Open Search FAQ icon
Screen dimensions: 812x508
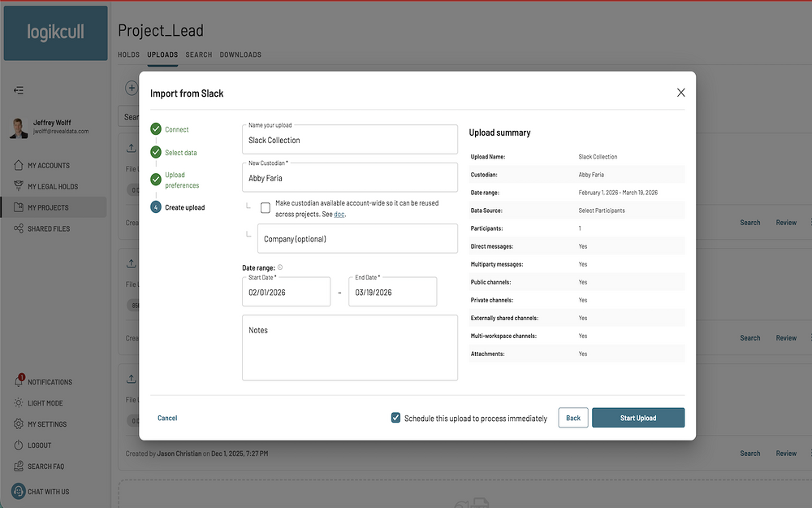click(x=19, y=466)
